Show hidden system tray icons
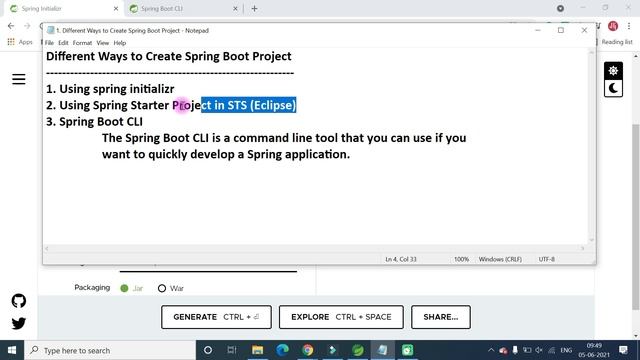The width and height of the screenshot is (640, 360). pyautogui.click(x=491, y=350)
